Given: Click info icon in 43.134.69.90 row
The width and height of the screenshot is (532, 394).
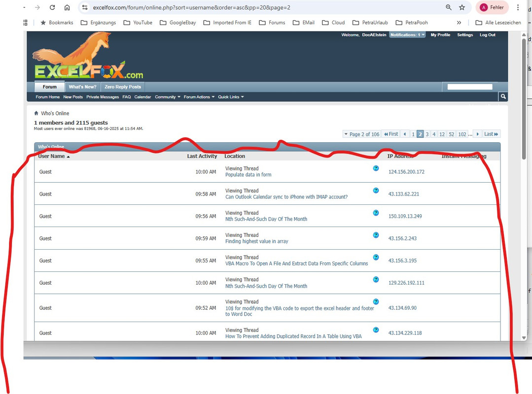Looking at the screenshot, I should 376,301.
